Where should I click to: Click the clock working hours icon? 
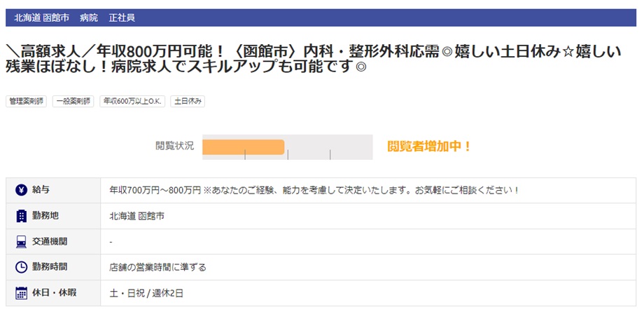click(21, 267)
